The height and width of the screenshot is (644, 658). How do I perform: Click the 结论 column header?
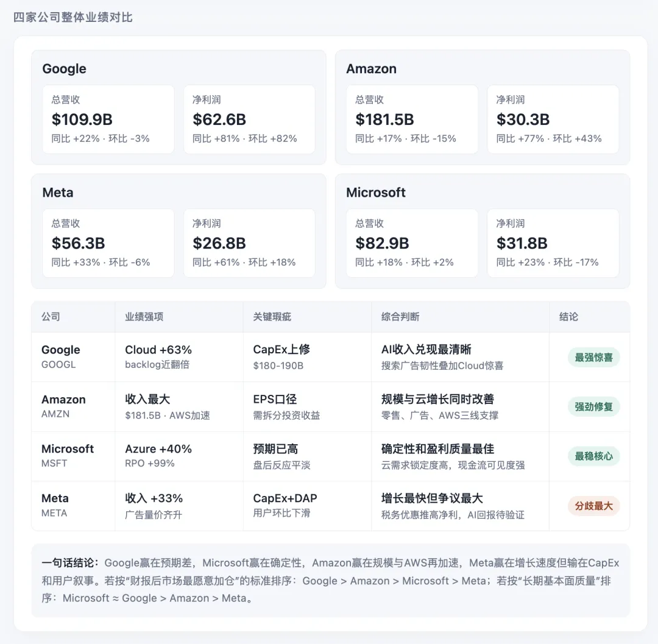pyautogui.click(x=568, y=317)
